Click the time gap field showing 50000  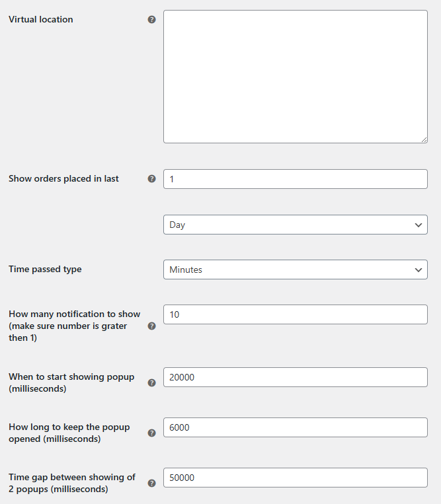[296, 478]
